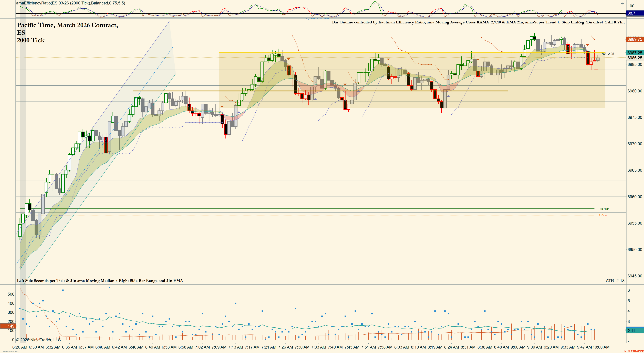Click the 6:30 AM time axis label

point(36,347)
